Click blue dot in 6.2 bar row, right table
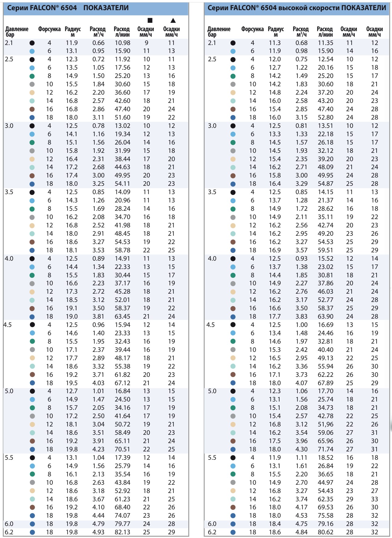 (x=233, y=532)
